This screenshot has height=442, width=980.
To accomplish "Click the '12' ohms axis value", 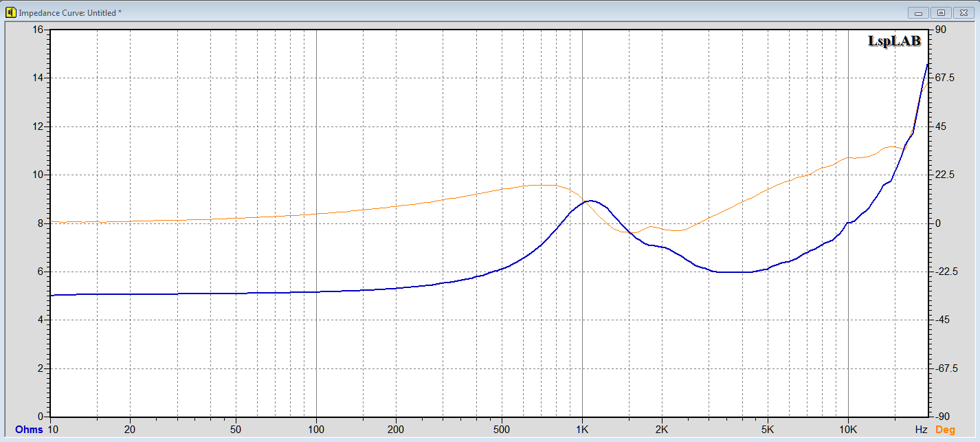I will pos(38,126).
